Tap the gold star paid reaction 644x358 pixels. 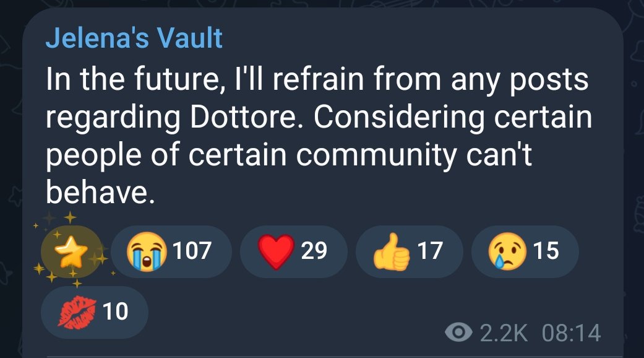click(x=72, y=251)
